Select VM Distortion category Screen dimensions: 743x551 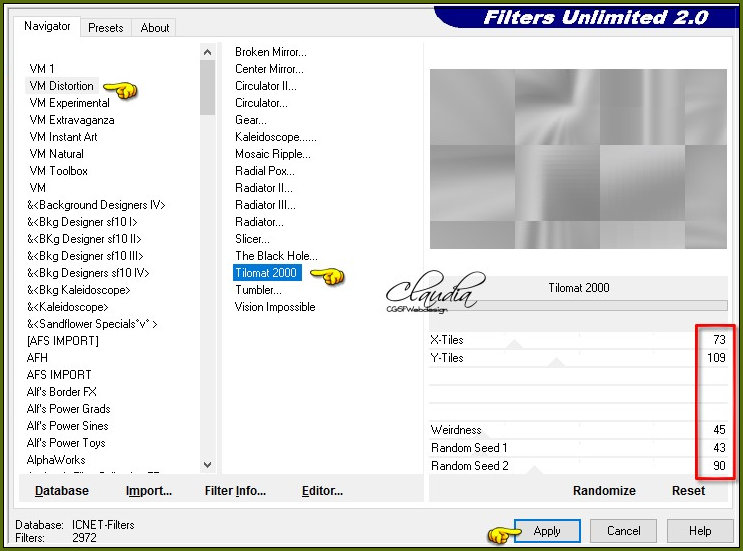61,86
